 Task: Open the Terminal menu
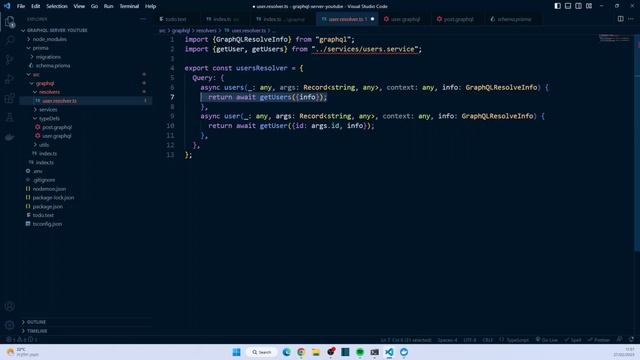click(x=129, y=6)
